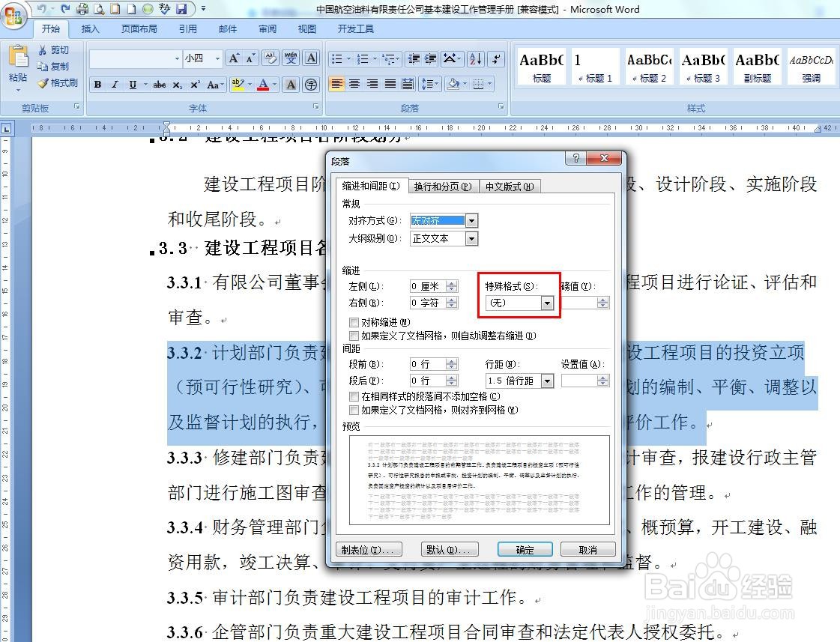The image size is (840, 642).
Task: Click the show paragraph marks icon
Action: click(x=497, y=58)
